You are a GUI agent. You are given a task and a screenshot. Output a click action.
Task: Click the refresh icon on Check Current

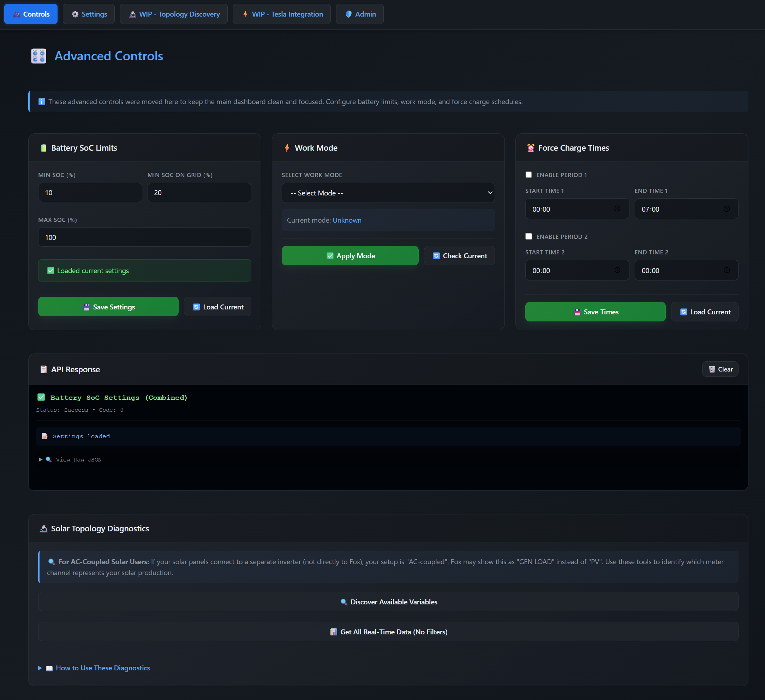coord(436,256)
